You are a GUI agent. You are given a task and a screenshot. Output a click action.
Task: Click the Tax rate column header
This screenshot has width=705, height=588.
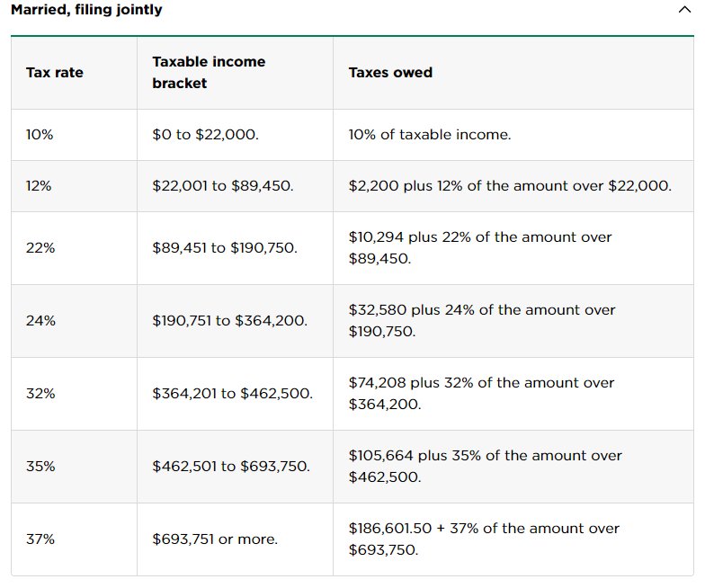pos(74,73)
